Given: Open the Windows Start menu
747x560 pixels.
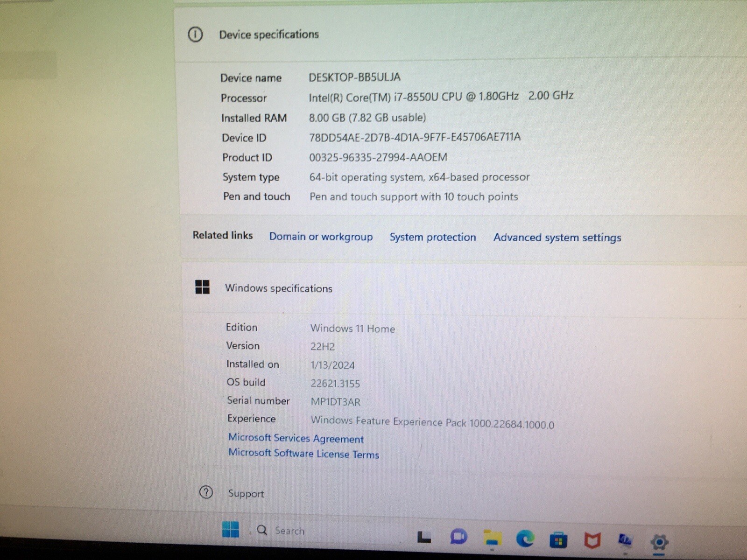Looking at the screenshot, I should click(230, 529).
